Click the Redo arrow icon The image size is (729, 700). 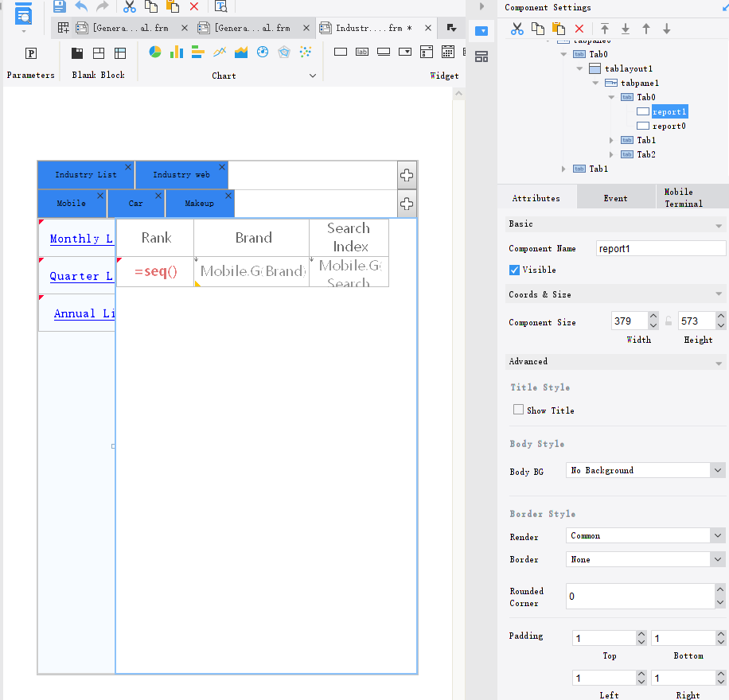(x=103, y=6)
